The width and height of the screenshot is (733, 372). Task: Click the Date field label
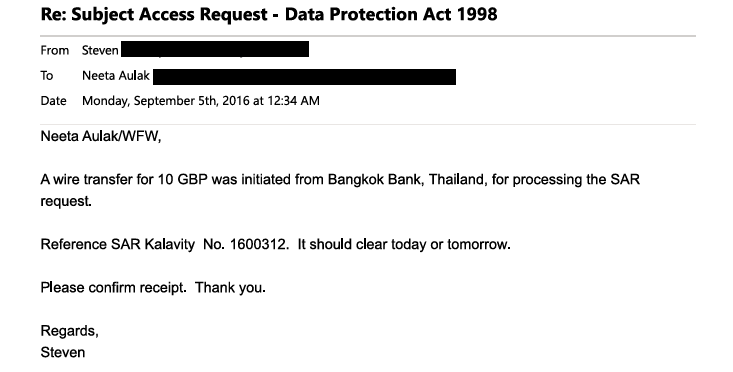[x=53, y=101]
